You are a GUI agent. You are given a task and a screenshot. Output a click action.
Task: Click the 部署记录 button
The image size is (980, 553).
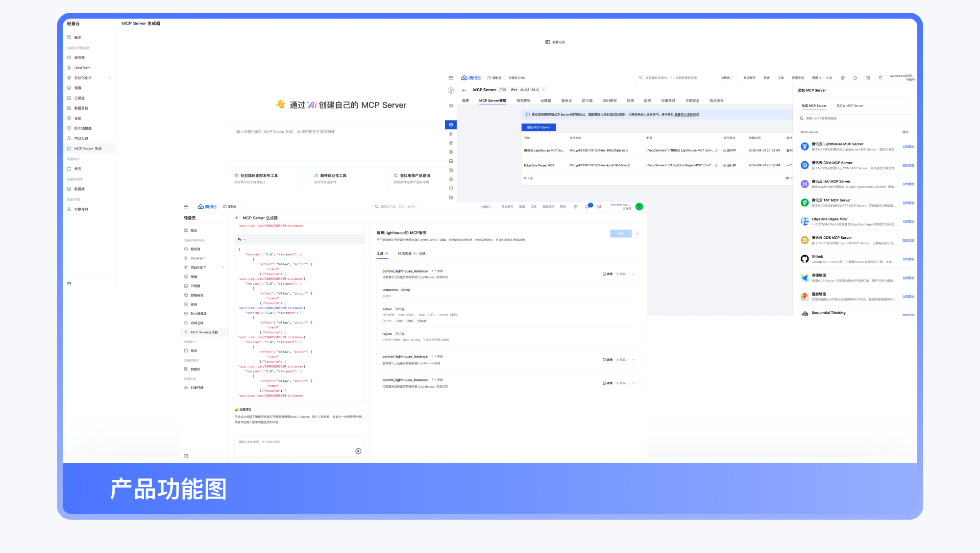(x=555, y=42)
